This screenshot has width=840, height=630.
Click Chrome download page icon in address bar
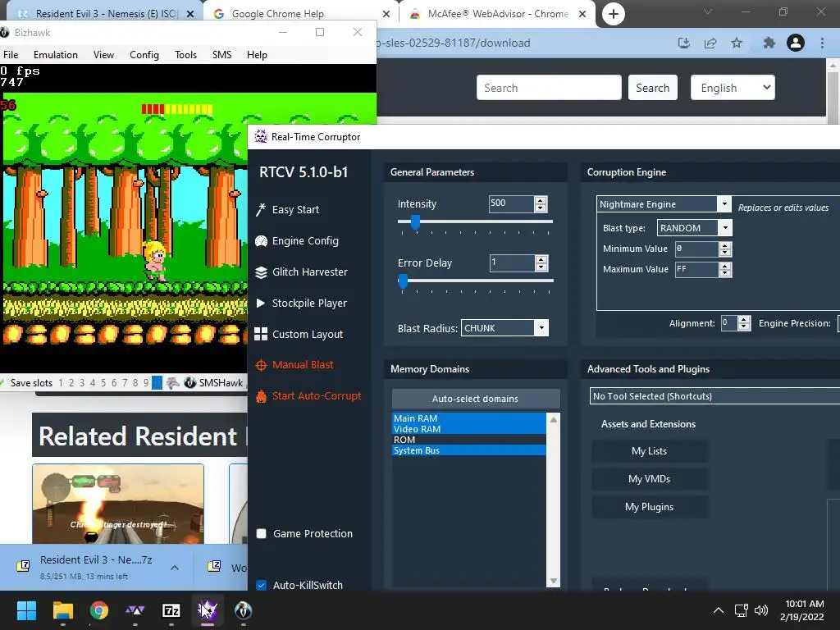point(684,43)
